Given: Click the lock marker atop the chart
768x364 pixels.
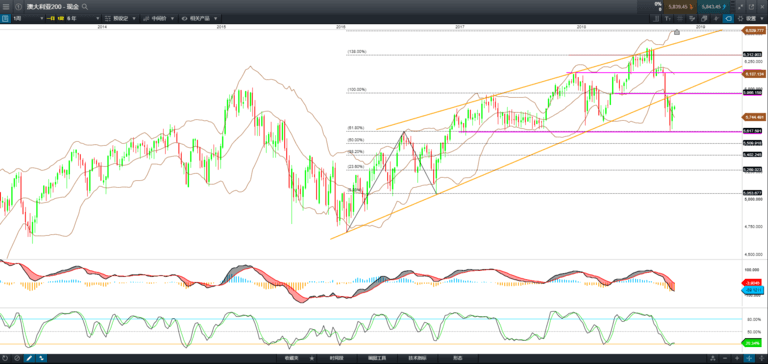Looking at the screenshot, I should [x=677, y=32].
